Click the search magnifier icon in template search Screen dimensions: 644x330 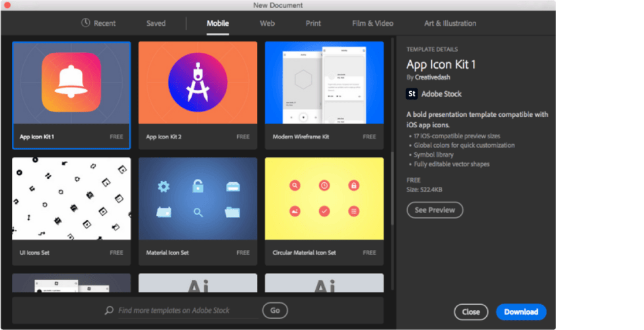109,310
